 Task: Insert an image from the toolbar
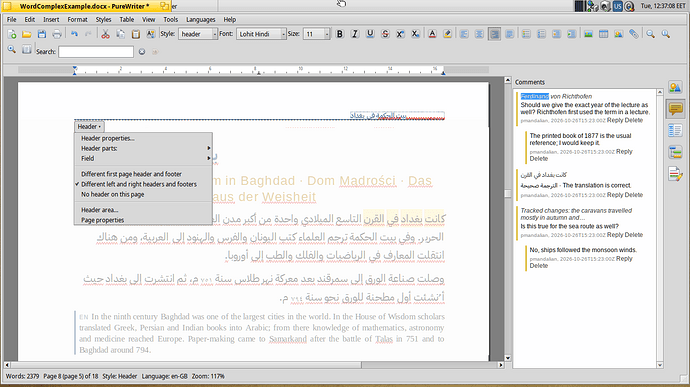point(588,34)
